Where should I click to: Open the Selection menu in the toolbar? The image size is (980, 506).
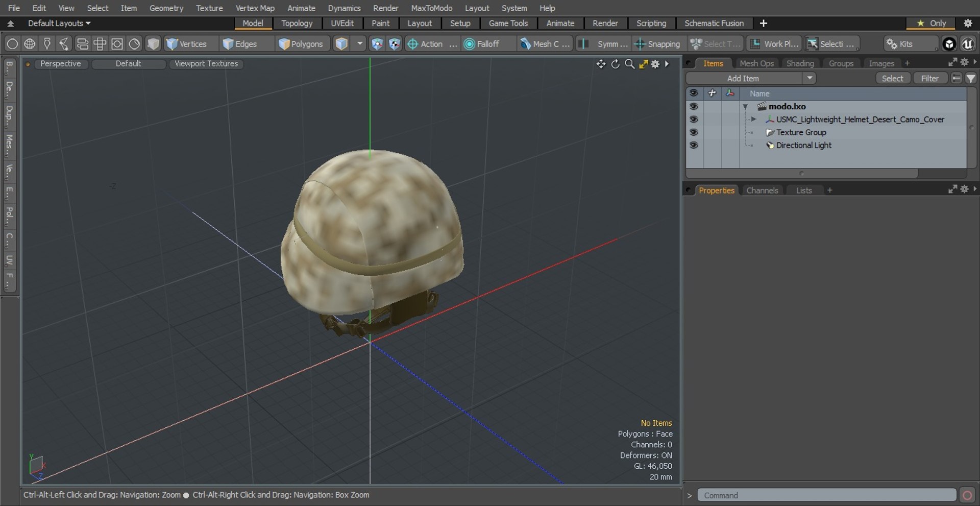tap(832, 44)
